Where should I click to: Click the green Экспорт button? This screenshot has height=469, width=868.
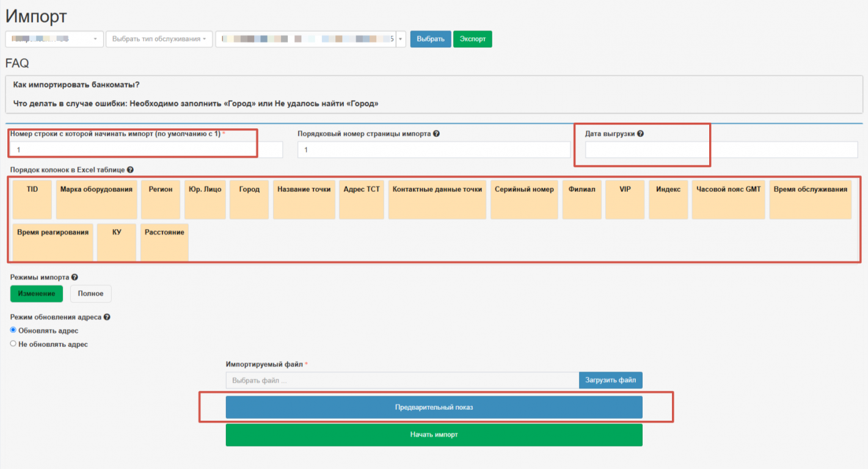[472, 39]
